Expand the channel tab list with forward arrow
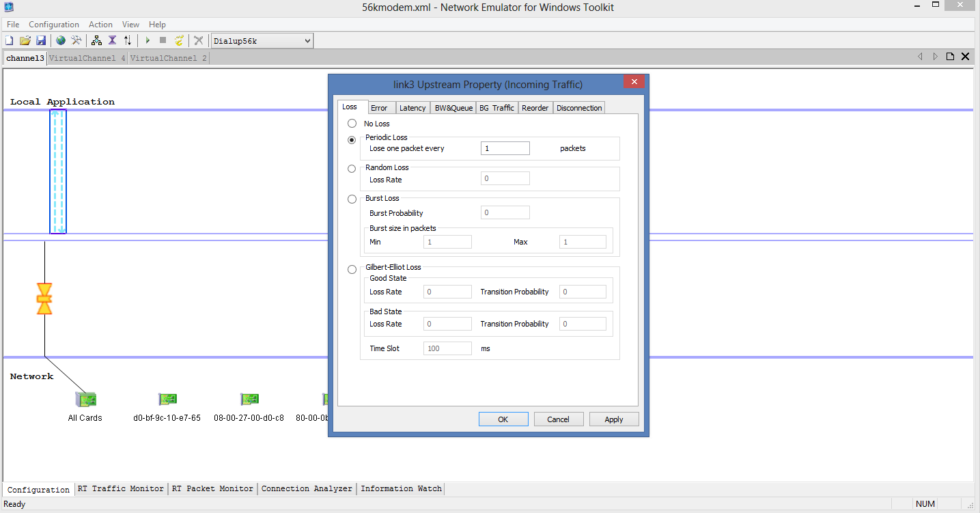980x513 pixels. point(935,57)
